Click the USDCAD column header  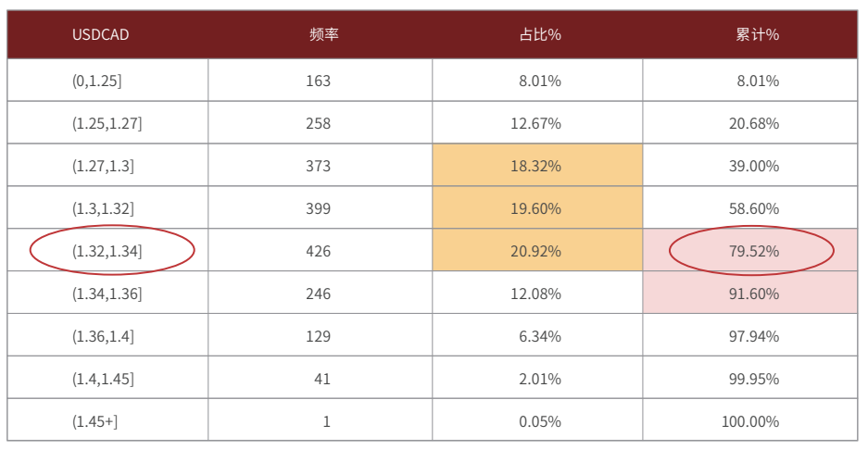[100, 35]
